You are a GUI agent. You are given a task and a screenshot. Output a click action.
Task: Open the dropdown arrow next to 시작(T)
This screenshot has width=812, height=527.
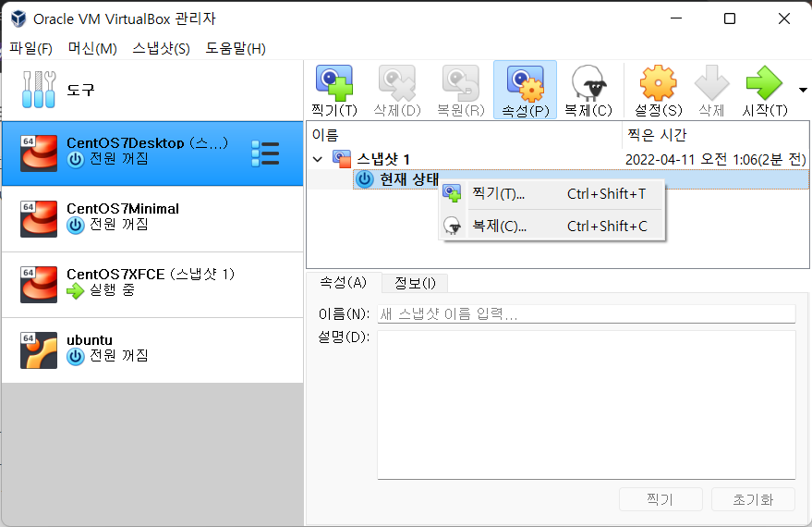tap(803, 90)
